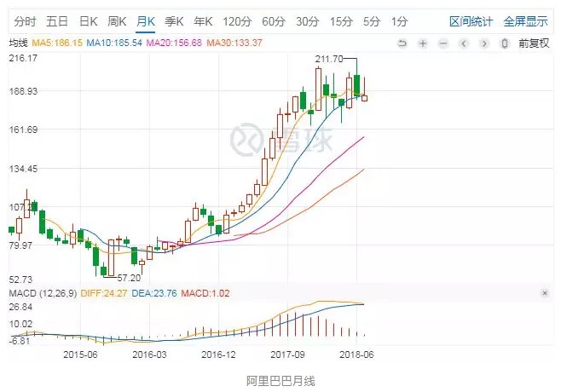Click the 79.97 price axis label

click(x=20, y=245)
